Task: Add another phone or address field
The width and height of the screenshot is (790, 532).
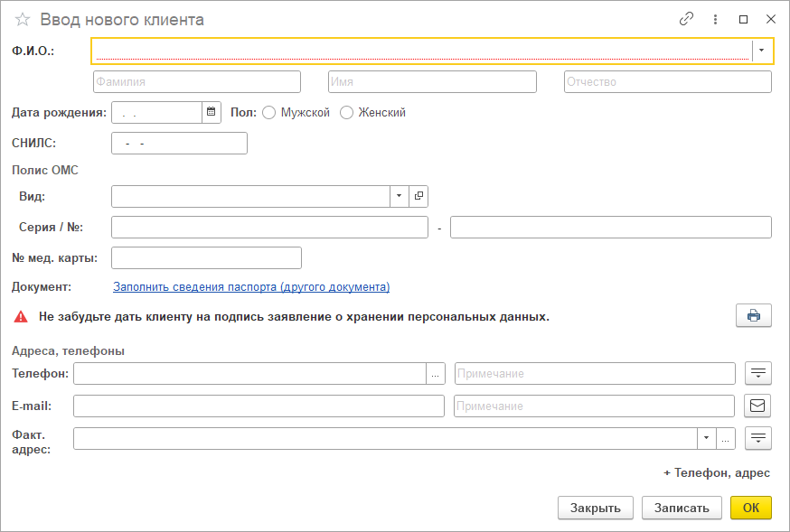Action: coord(717,473)
